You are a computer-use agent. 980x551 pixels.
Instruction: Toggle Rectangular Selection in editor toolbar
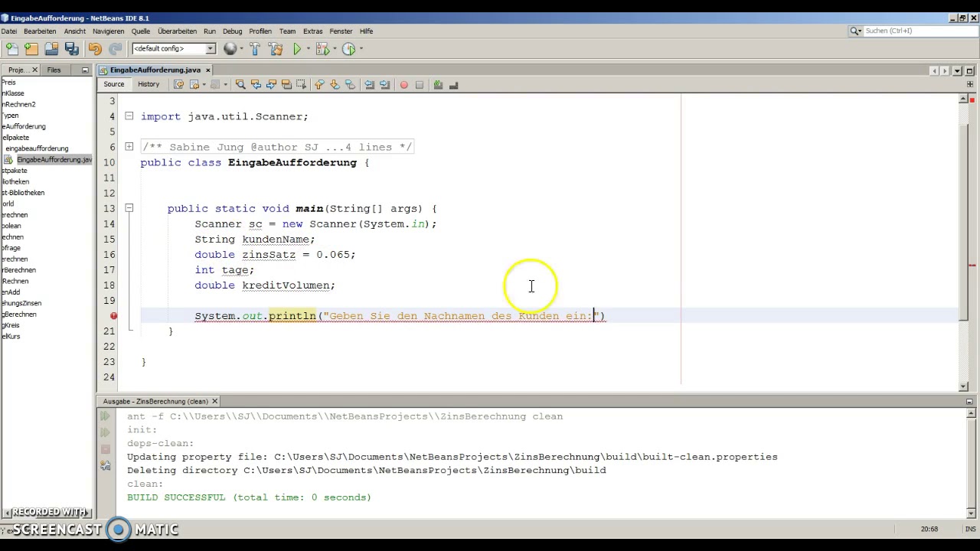(x=302, y=85)
